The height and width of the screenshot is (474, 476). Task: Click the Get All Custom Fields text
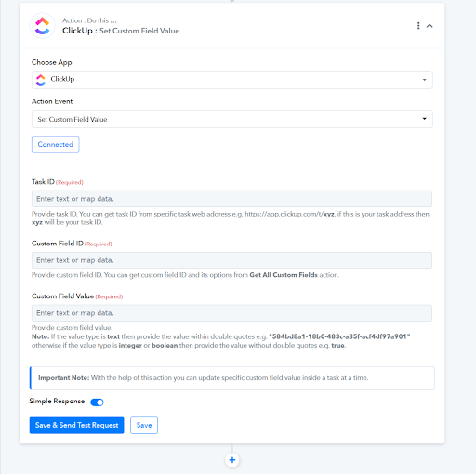(284, 275)
